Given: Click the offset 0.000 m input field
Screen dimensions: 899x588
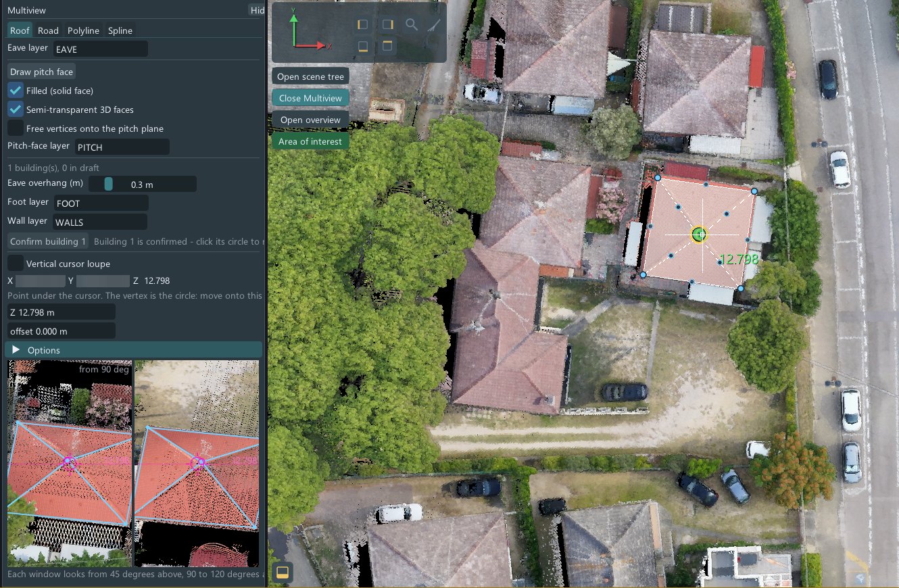Looking at the screenshot, I should tap(62, 330).
